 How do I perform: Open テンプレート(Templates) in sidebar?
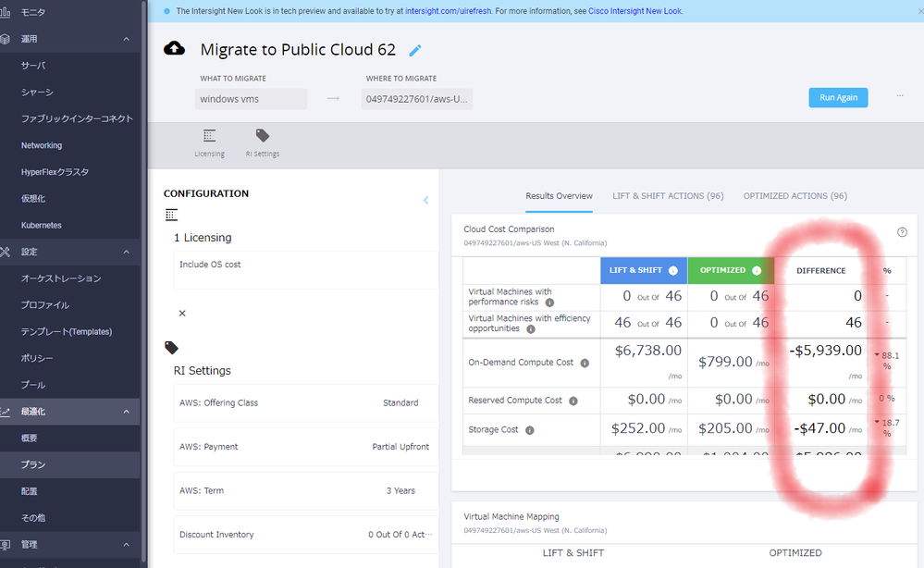69,332
